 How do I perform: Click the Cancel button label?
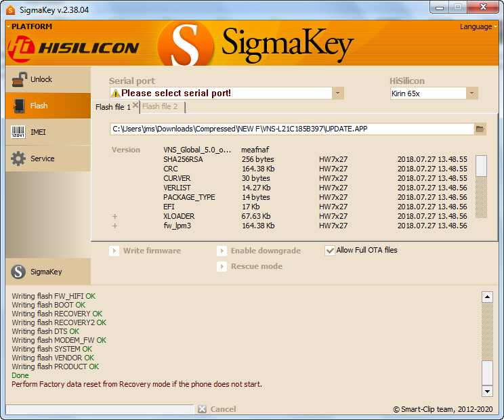[x=223, y=409]
